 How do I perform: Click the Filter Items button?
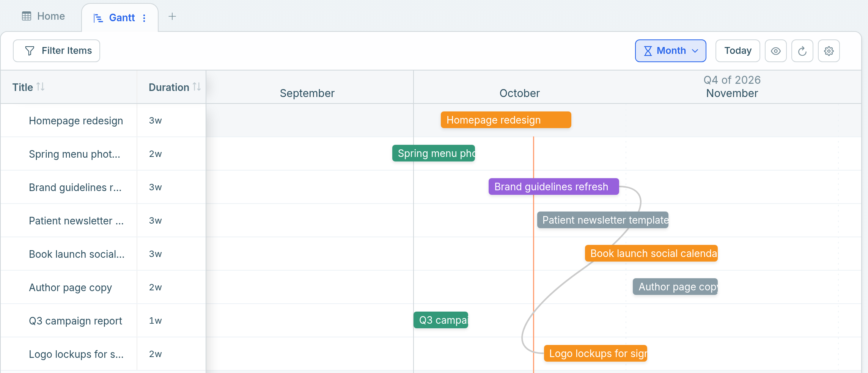[x=57, y=51]
